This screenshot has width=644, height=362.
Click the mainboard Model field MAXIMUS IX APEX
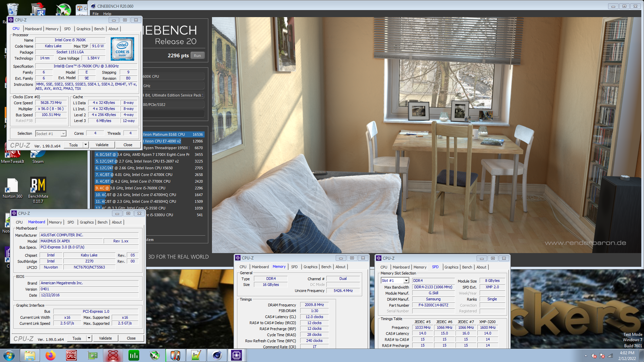[x=71, y=241]
